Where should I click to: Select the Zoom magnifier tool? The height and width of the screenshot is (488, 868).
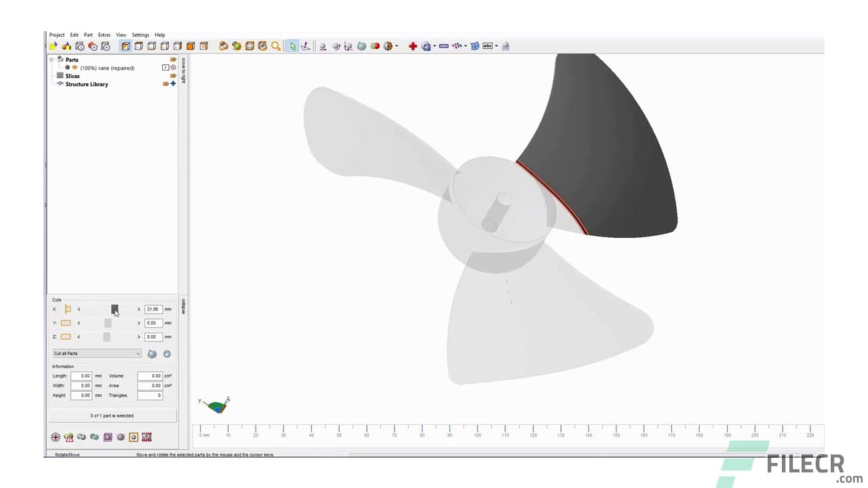[x=275, y=46]
